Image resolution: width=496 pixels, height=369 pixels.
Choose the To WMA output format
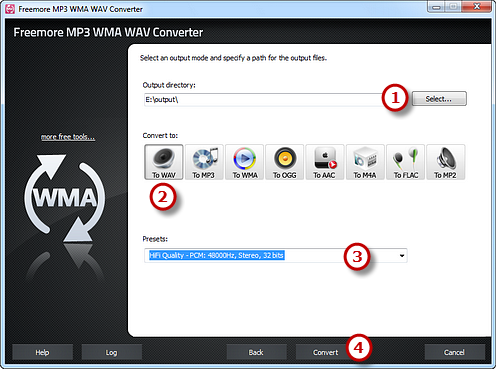[244, 162]
